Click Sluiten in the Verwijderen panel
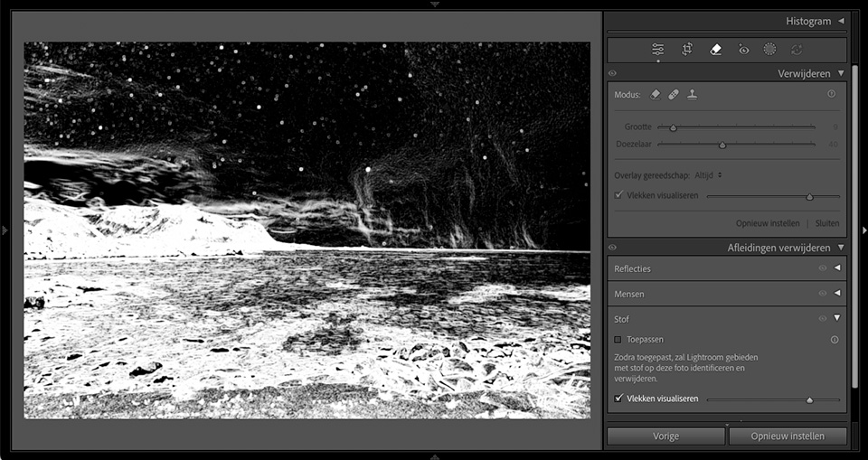 [x=826, y=223]
